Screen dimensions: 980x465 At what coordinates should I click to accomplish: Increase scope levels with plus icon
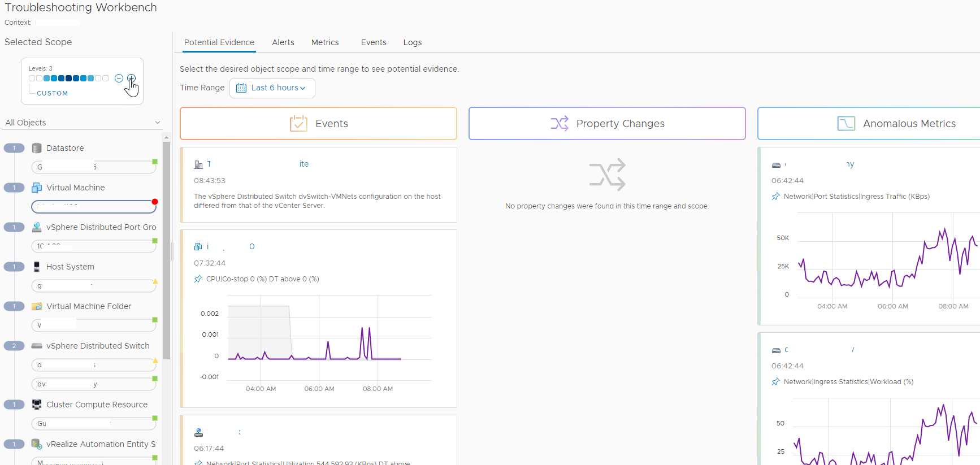pos(131,78)
